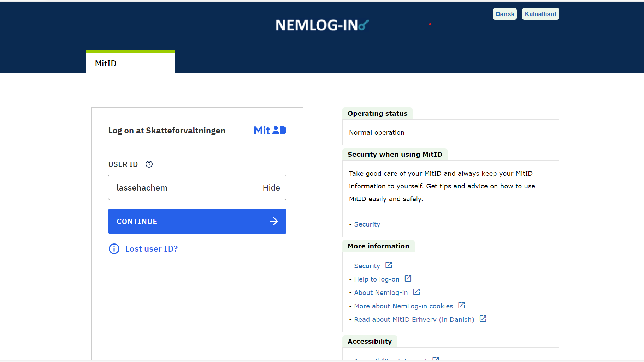Click the Operating status heading
The width and height of the screenshot is (644, 362).
point(377,113)
